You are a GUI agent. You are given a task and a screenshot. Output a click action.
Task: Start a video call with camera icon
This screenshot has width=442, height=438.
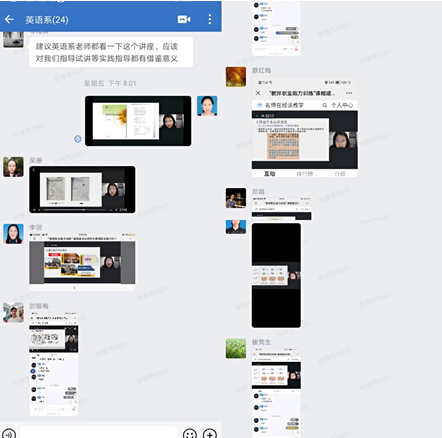[x=184, y=20]
